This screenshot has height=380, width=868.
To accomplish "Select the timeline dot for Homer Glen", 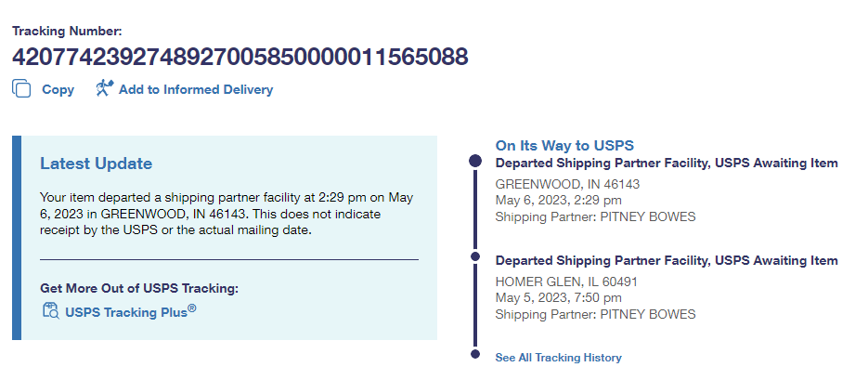I will pyautogui.click(x=475, y=256).
